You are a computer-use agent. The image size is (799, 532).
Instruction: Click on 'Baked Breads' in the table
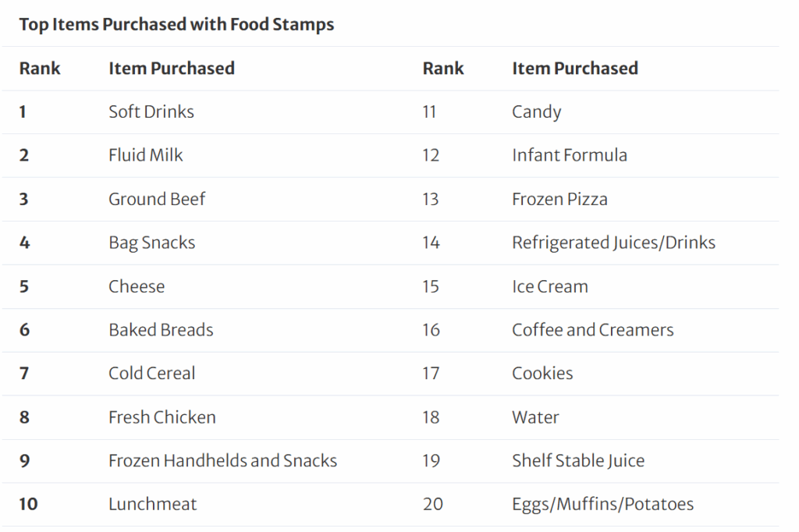pos(161,330)
